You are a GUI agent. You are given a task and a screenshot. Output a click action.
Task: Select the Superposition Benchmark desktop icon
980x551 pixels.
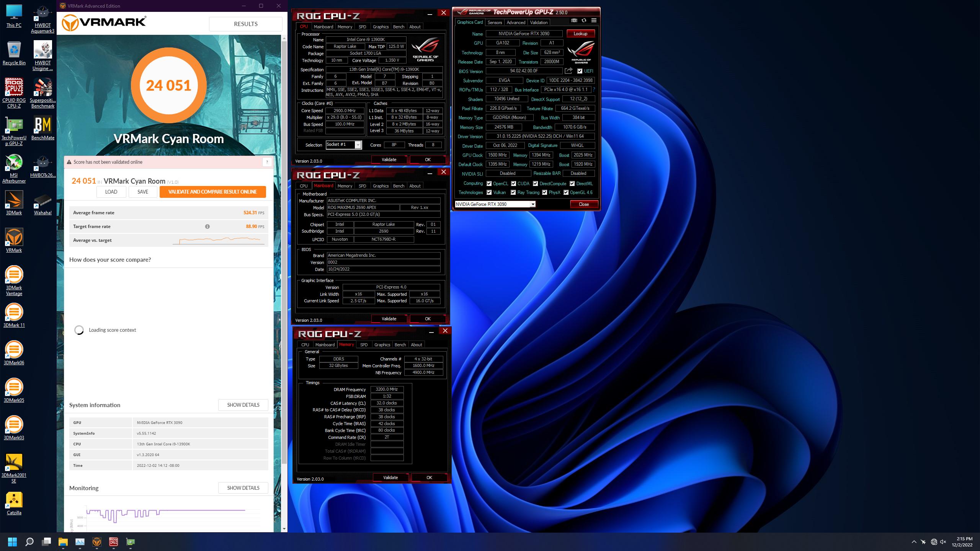(x=43, y=93)
